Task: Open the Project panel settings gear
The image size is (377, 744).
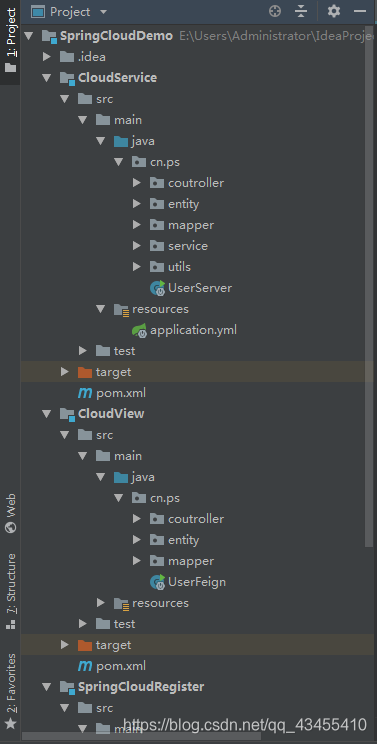Action: coord(334,11)
